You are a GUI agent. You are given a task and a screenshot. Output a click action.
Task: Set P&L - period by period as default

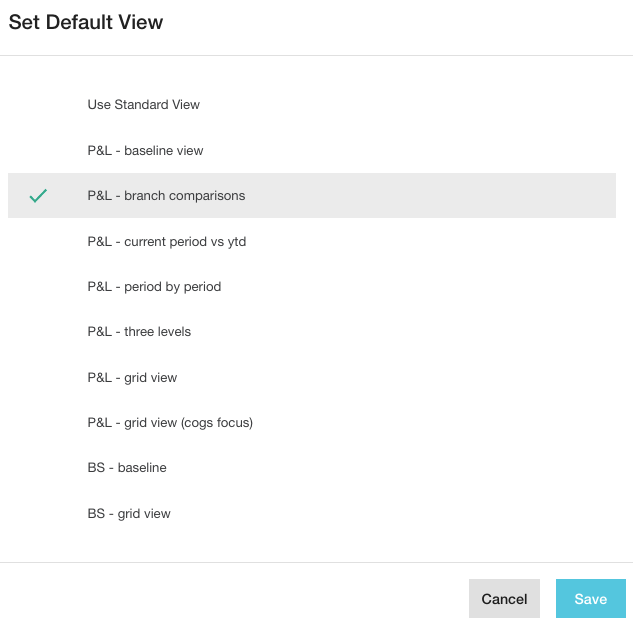[x=154, y=287]
